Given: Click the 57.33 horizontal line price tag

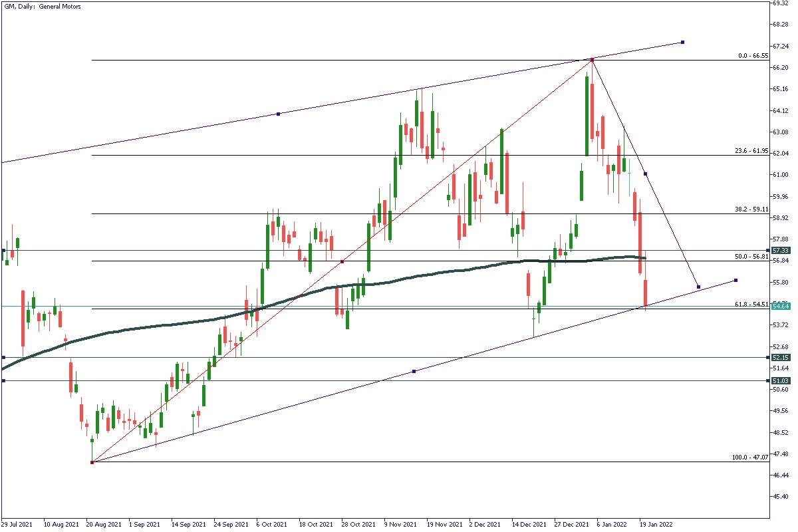Looking at the screenshot, I should 781,251.
